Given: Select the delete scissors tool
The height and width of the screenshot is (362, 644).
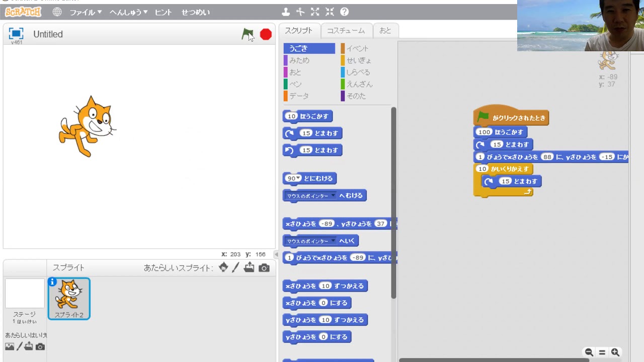Looking at the screenshot, I should (x=300, y=12).
